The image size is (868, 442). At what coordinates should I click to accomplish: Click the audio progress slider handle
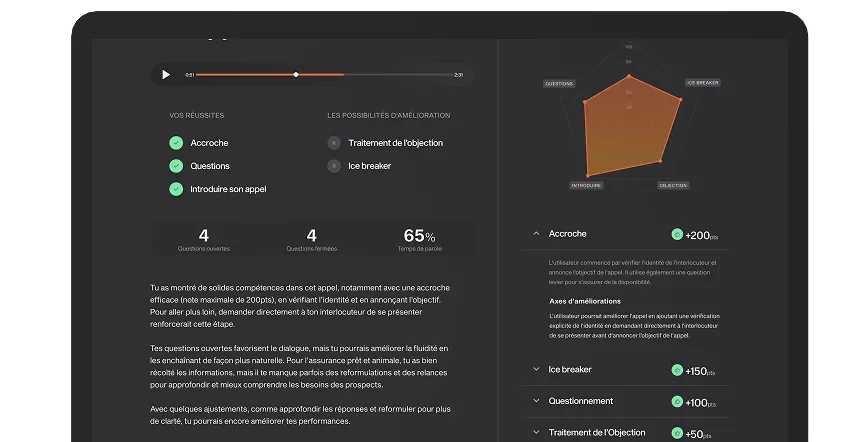click(x=296, y=75)
